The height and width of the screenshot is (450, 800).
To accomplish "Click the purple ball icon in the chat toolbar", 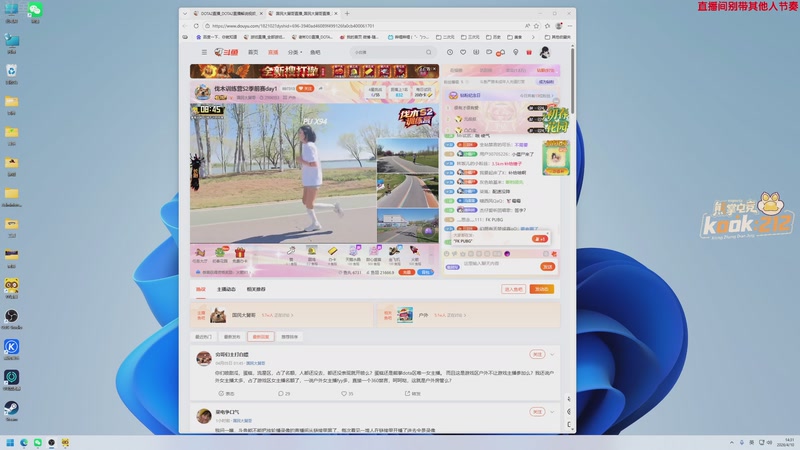I will point(507,254).
